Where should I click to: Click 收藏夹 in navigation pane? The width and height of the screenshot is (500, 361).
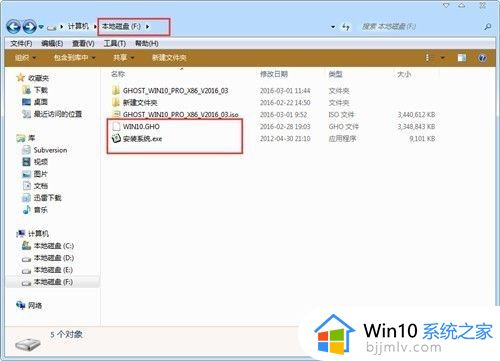click(x=38, y=78)
